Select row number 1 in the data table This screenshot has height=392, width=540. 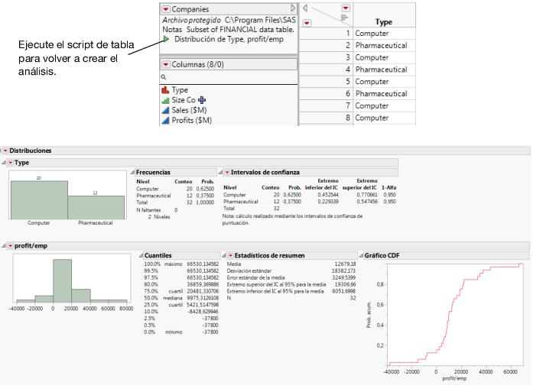click(x=348, y=34)
